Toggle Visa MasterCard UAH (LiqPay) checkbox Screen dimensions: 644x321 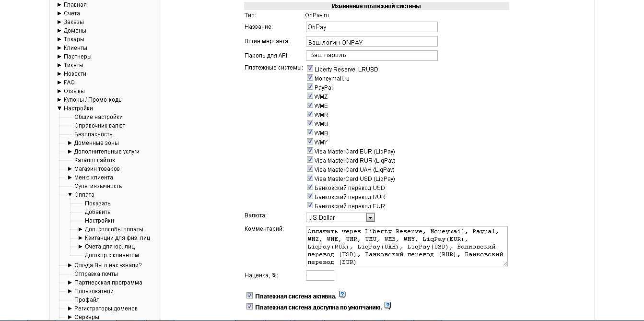point(310,169)
